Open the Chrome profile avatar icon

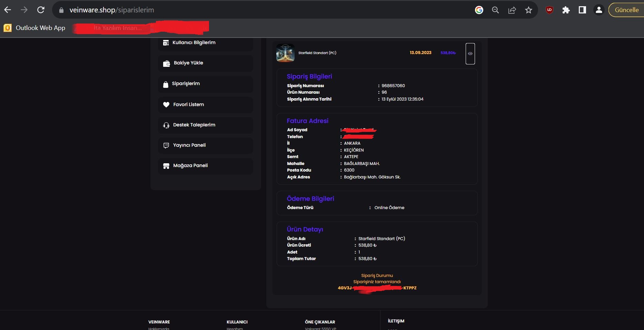tap(599, 10)
